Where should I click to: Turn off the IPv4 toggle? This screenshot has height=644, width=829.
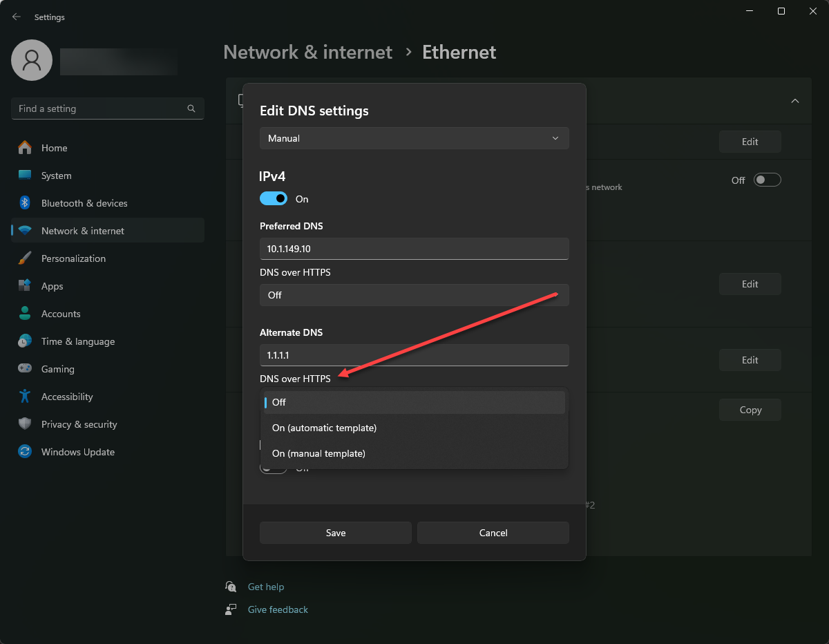(x=274, y=199)
